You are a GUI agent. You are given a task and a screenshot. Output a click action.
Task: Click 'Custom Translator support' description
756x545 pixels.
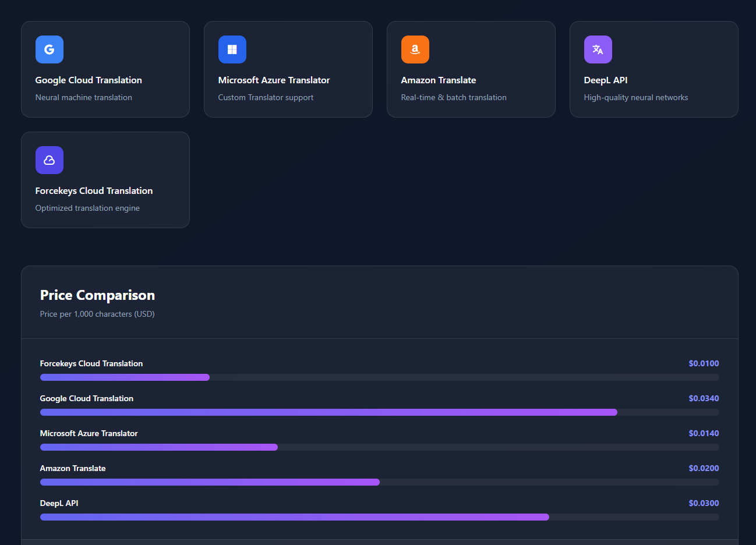coord(266,98)
